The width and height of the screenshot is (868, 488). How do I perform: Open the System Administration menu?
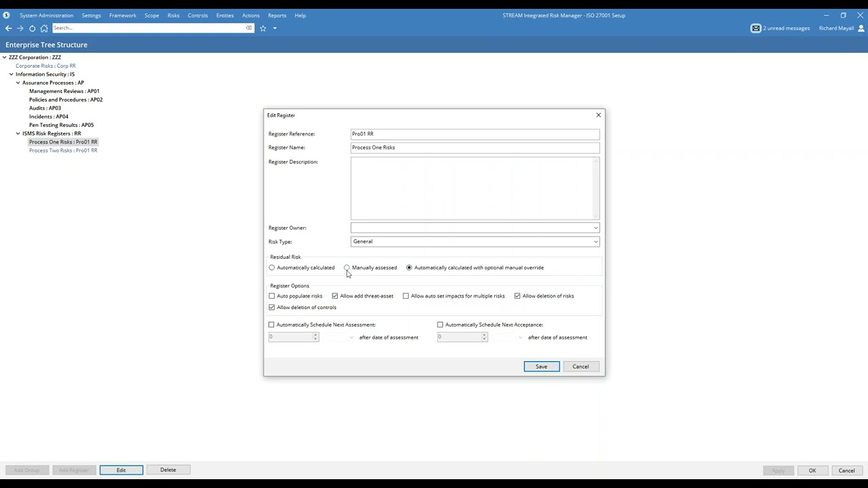[46, 15]
